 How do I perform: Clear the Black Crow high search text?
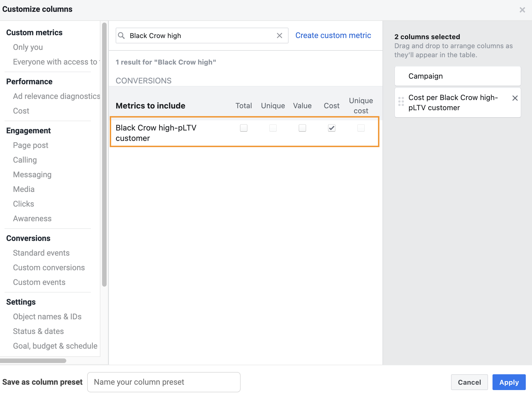[279, 36]
